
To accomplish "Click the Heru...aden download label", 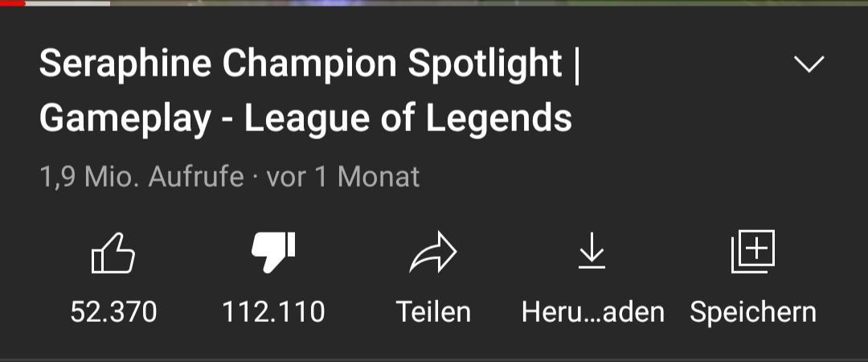I will [x=592, y=312].
